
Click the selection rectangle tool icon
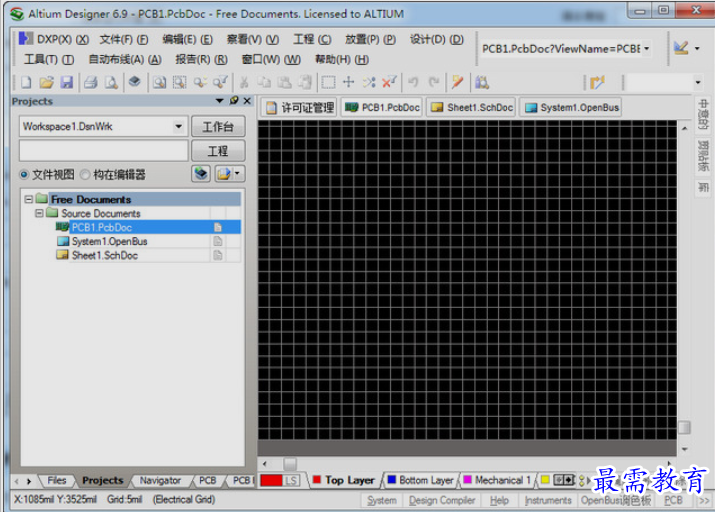pyautogui.click(x=328, y=82)
